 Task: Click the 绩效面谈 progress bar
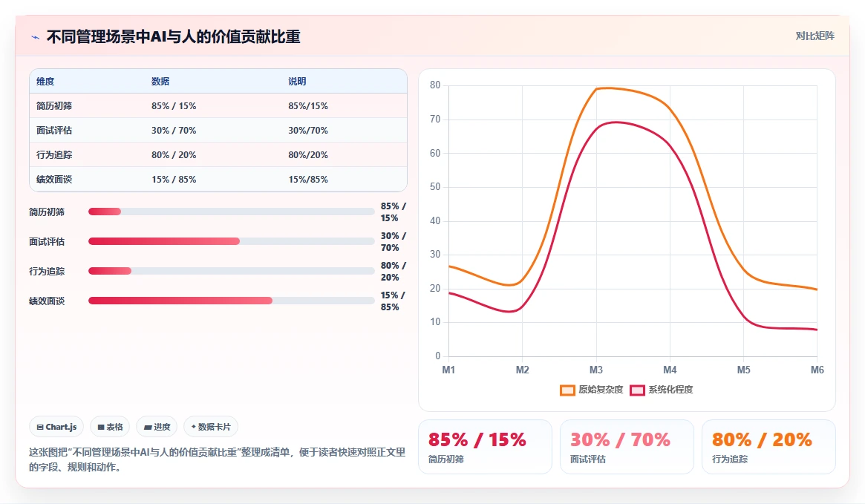[231, 301]
